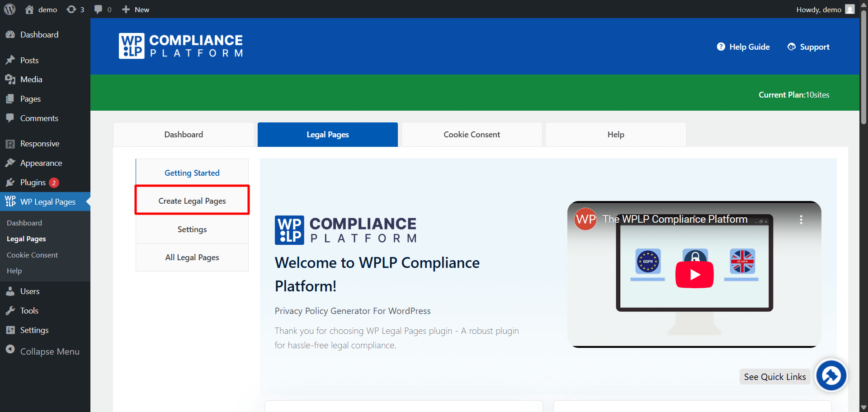The image size is (868, 412).
Task: Open All Legal Pages section
Action: (x=192, y=257)
